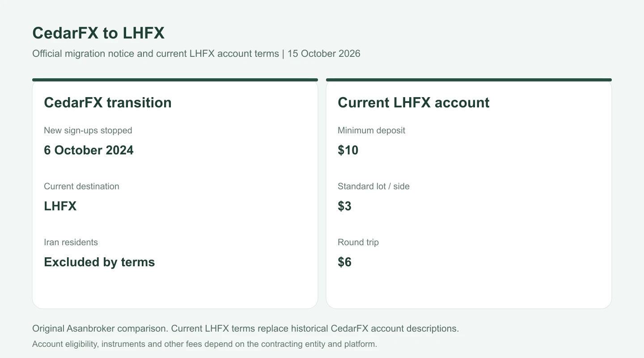Click the 6 October 2024 date value
This screenshot has width=644, height=358.
(89, 150)
